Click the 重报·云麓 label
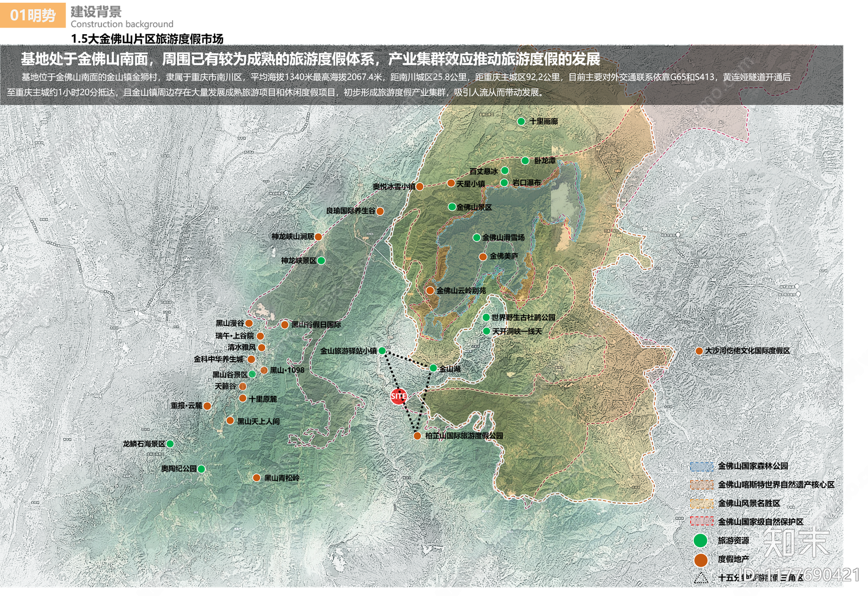Screen dimensions: 868x596 pos(187,406)
